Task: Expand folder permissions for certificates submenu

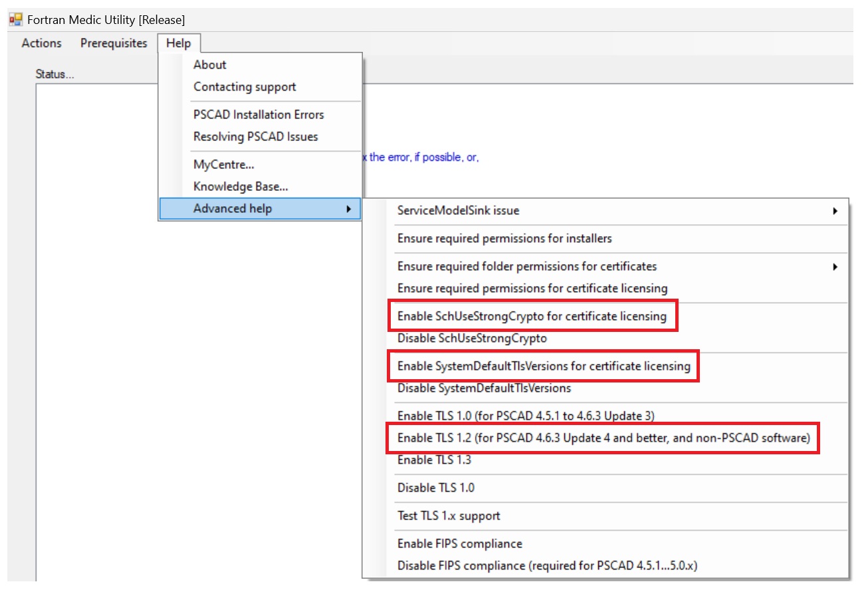Action: point(834,267)
